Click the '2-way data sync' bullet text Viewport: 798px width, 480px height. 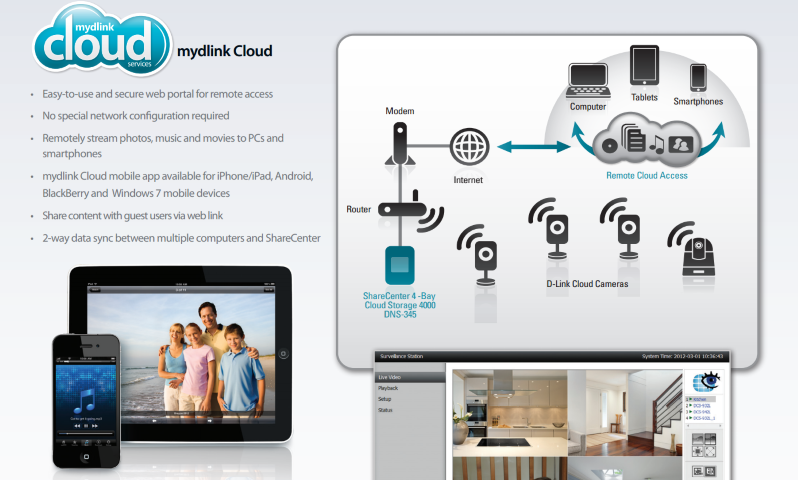(182, 238)
